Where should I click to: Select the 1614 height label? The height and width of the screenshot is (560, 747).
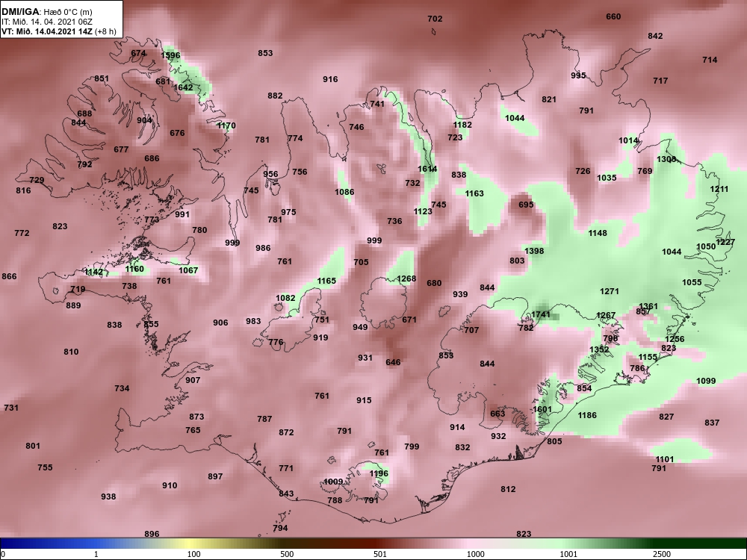[x=427, y=169]
